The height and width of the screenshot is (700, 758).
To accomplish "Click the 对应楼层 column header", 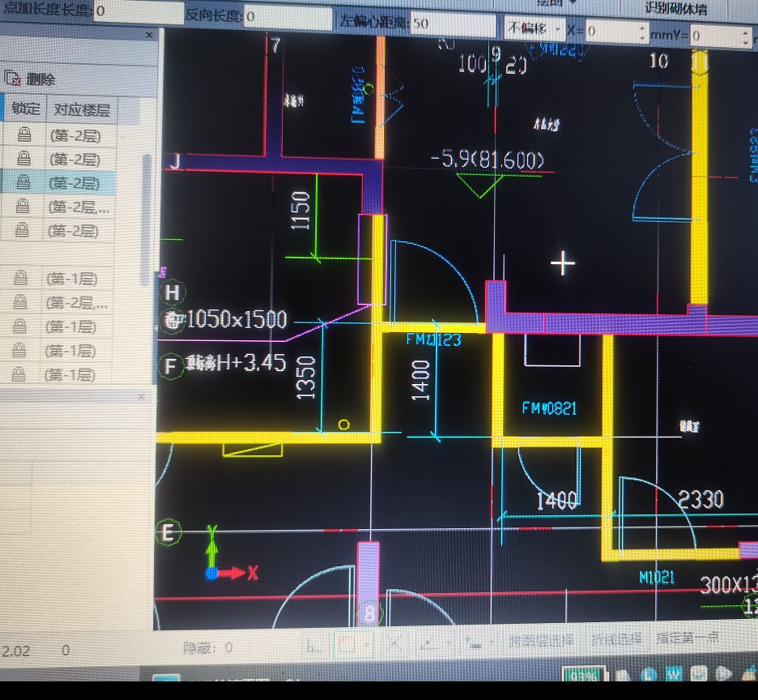I will [82, 110].
